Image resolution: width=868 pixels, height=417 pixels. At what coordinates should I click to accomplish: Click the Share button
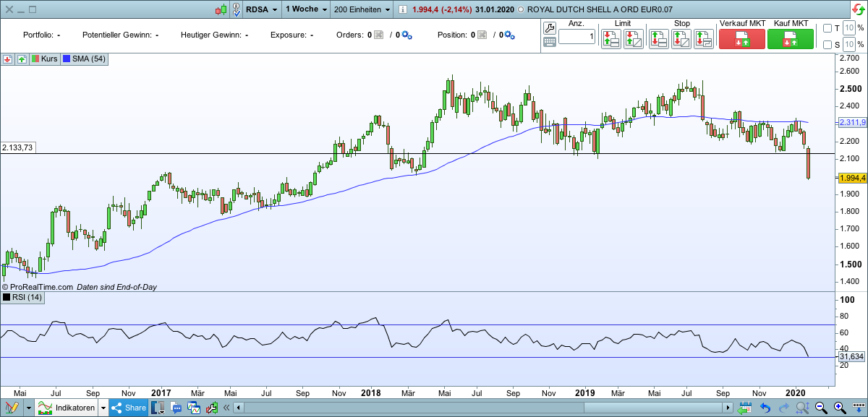[x=128, y=408]
